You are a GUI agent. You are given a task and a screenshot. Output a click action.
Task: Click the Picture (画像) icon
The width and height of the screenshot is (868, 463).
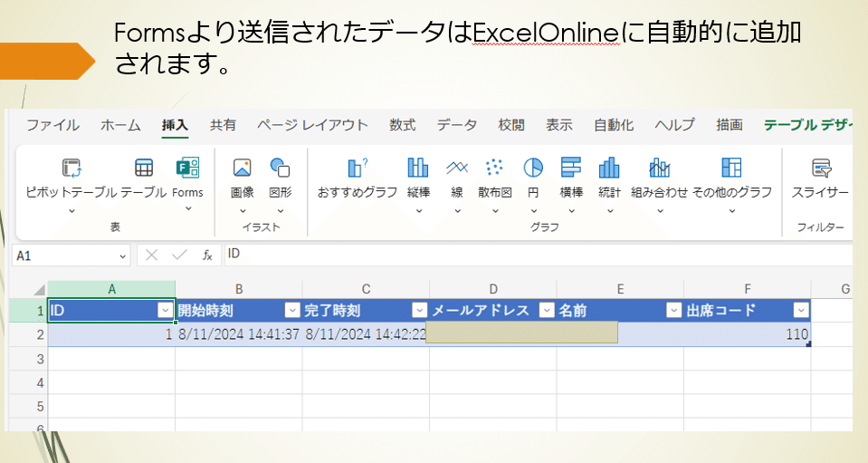[242, 168]
